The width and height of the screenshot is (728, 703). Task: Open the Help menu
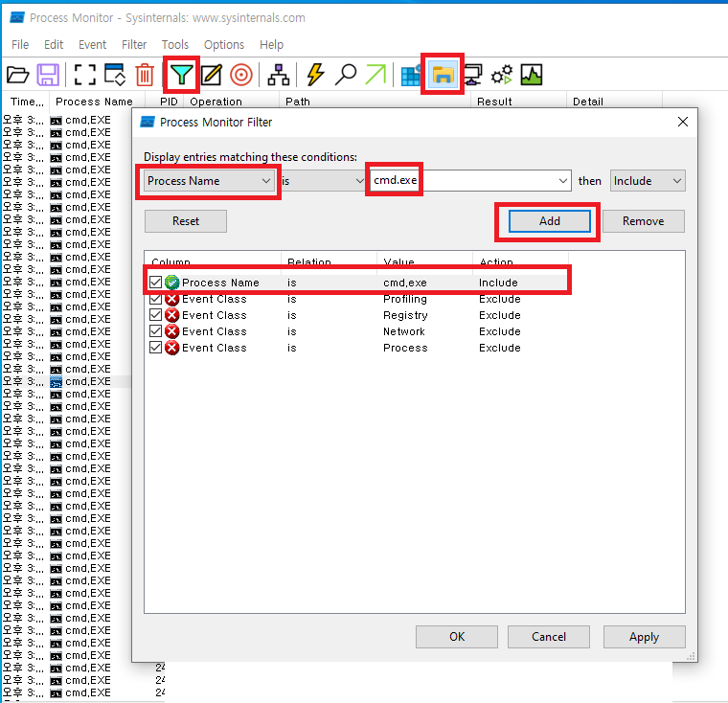[271, 45]
